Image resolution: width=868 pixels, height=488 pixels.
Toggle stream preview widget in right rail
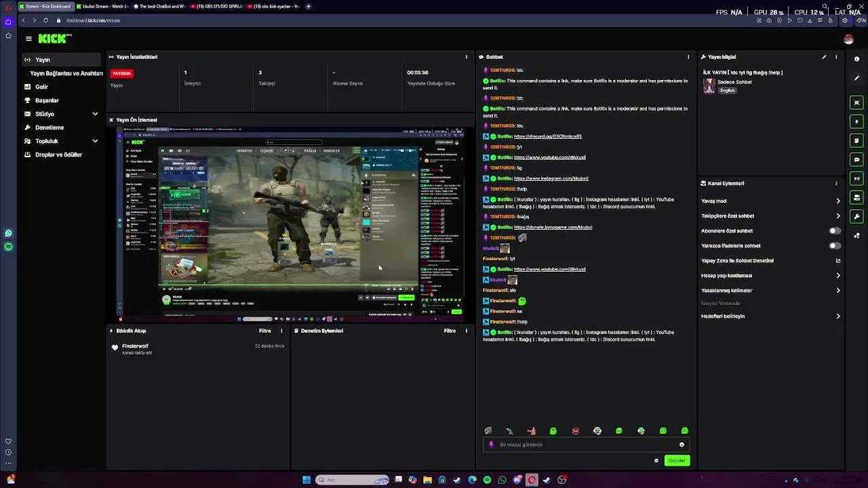point(856,103)
